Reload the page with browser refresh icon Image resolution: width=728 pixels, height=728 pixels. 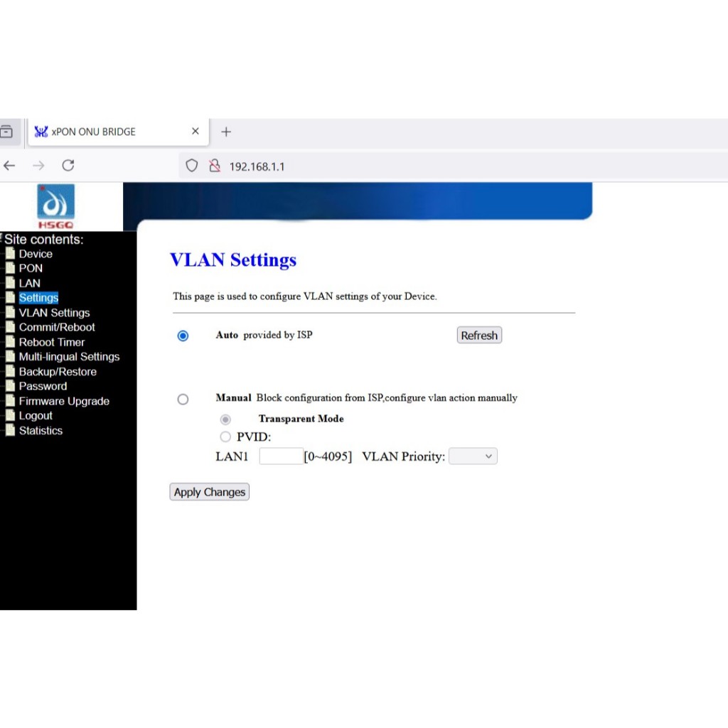coord(68,166)
